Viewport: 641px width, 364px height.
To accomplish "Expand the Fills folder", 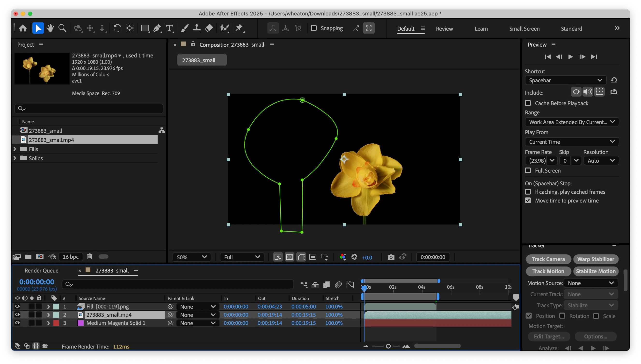I will [x=15, y=149].
